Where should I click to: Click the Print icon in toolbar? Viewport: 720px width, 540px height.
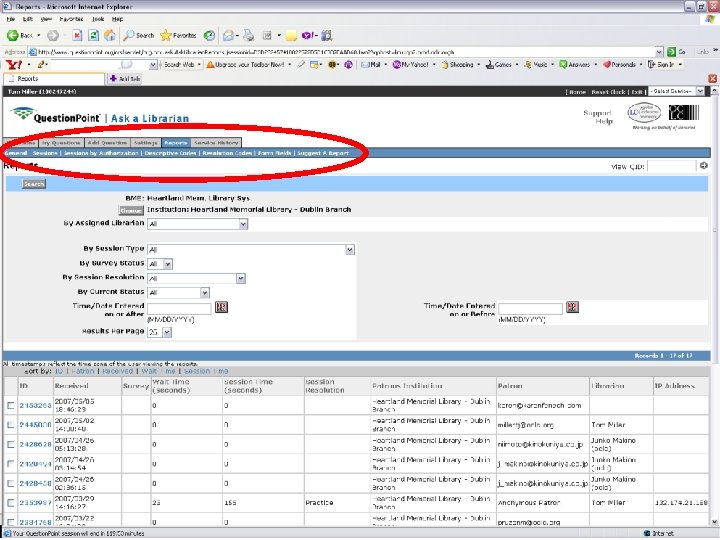coord(248,35)
